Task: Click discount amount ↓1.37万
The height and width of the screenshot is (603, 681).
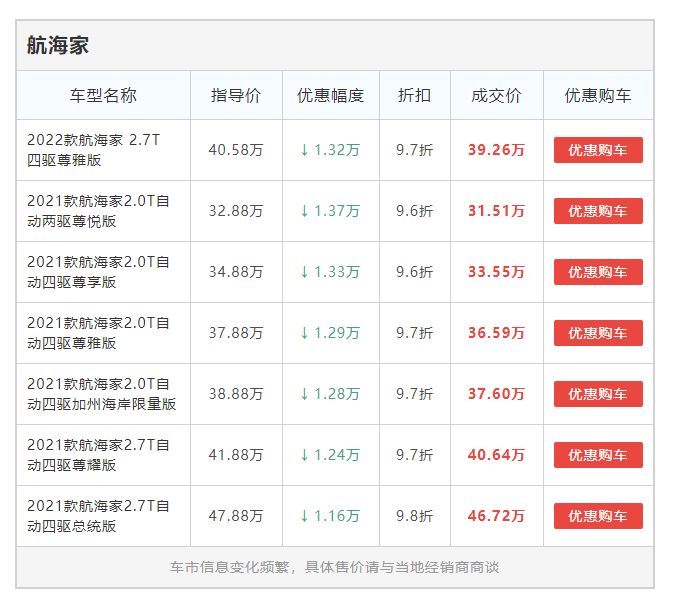Action: [x=331, y=211]
